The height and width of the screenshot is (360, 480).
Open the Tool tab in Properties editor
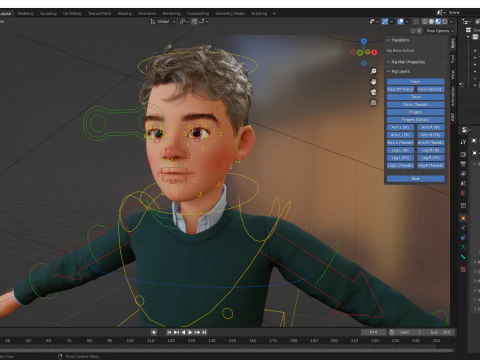click(x=463, y=142)
